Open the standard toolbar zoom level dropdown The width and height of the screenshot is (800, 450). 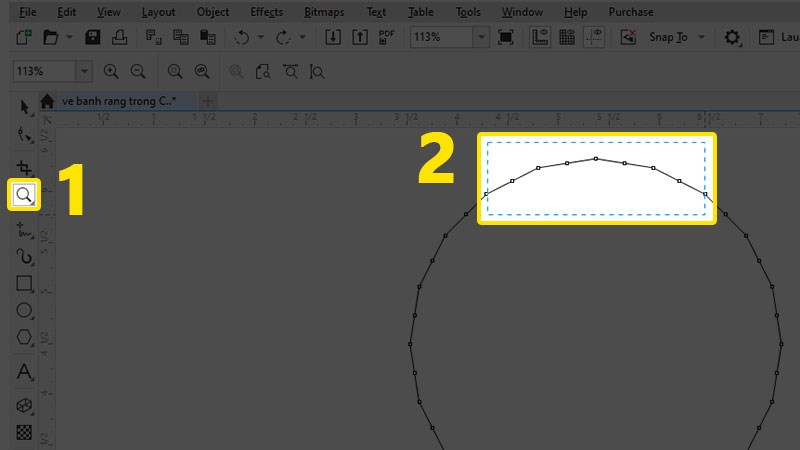[481, 37]
